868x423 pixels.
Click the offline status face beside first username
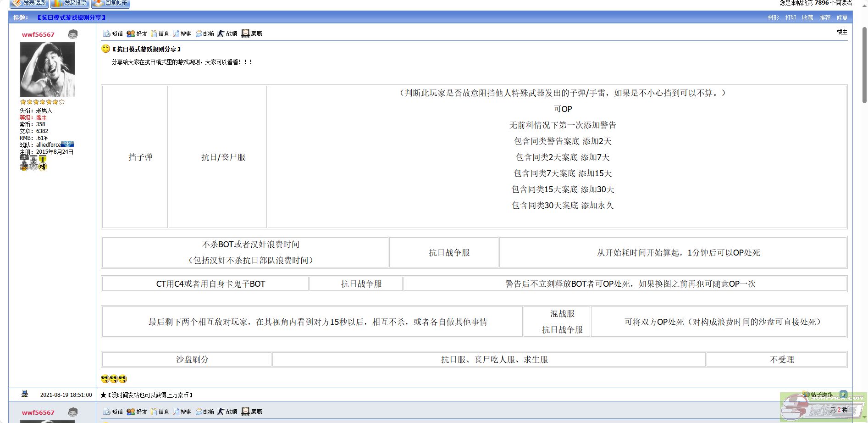72,34
